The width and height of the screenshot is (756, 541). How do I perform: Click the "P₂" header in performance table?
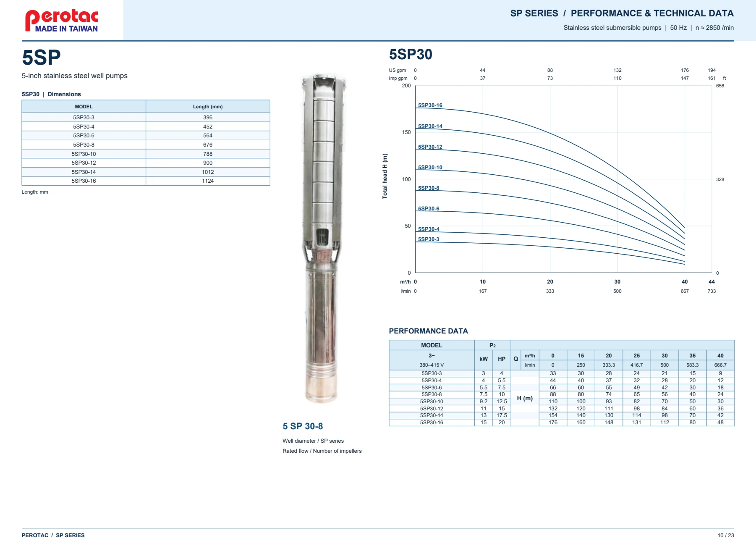pos(492,345)
